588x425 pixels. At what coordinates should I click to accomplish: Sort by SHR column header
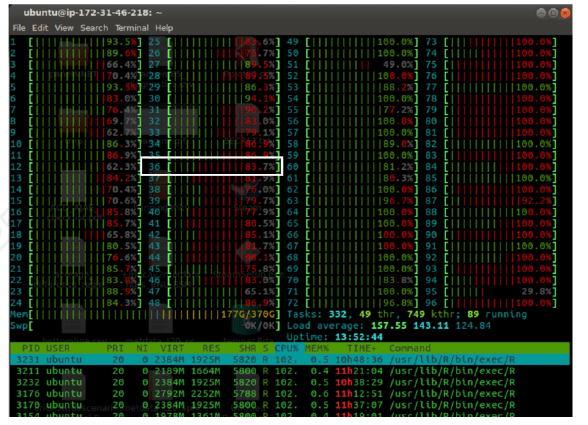coord(248,348)
